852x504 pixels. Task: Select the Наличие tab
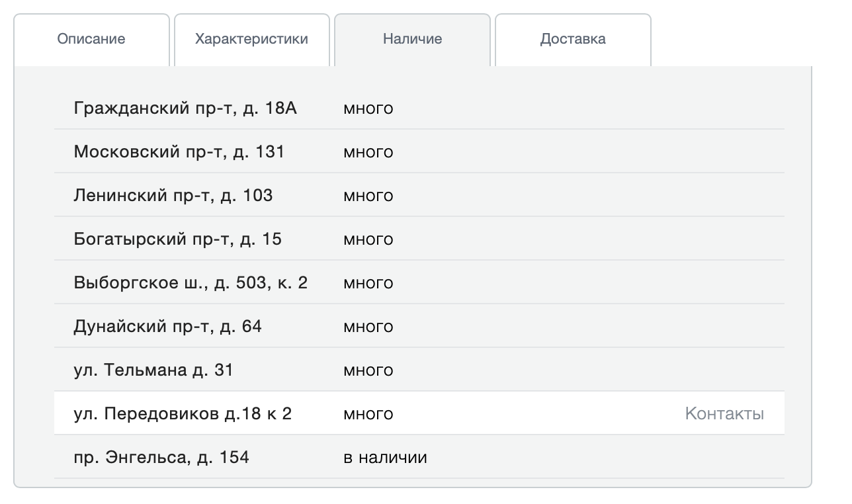tap(411, 39)
